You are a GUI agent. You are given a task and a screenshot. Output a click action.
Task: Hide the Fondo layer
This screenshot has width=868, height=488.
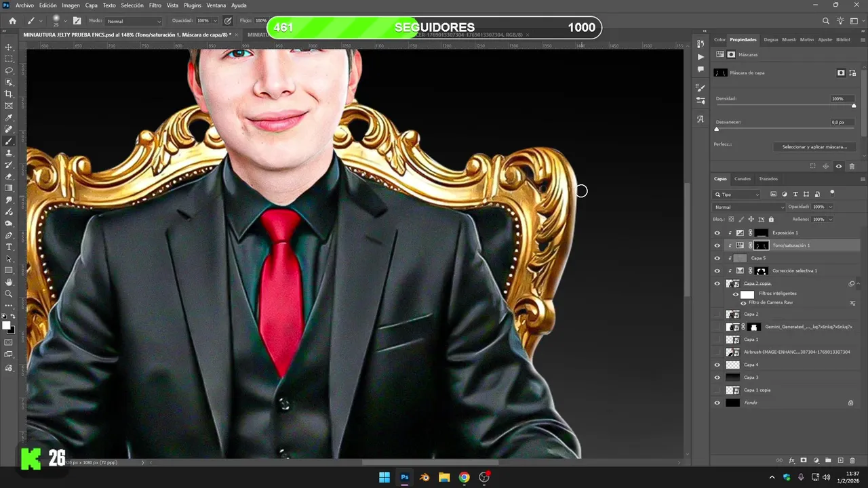coord(717,403)
